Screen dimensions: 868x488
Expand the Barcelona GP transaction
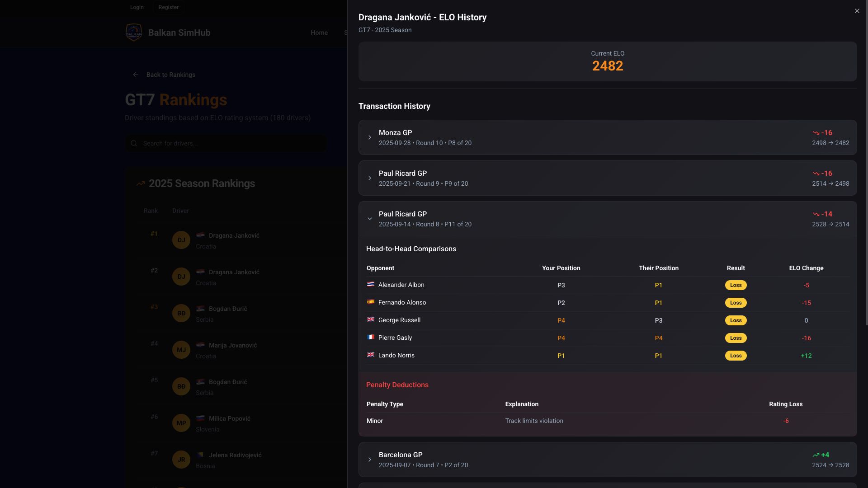pos(369,460)
